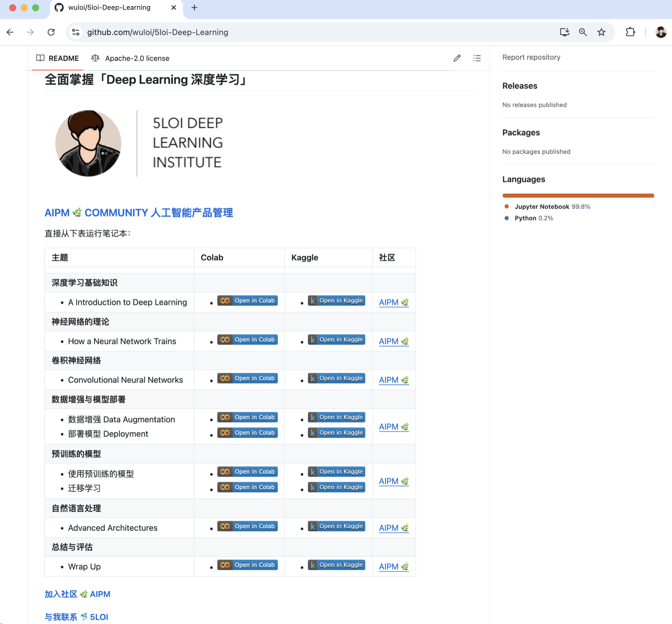Click the Report repository link

click(x=531, y=57)
